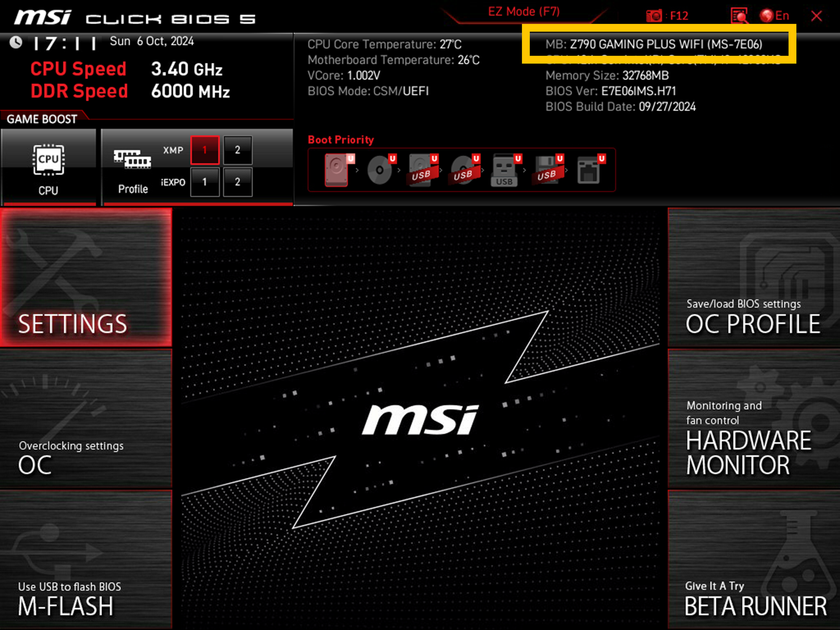Select the optical drive icon in Boot Priority
This screenshot has width=840, height=630.
tap(379, 170)
